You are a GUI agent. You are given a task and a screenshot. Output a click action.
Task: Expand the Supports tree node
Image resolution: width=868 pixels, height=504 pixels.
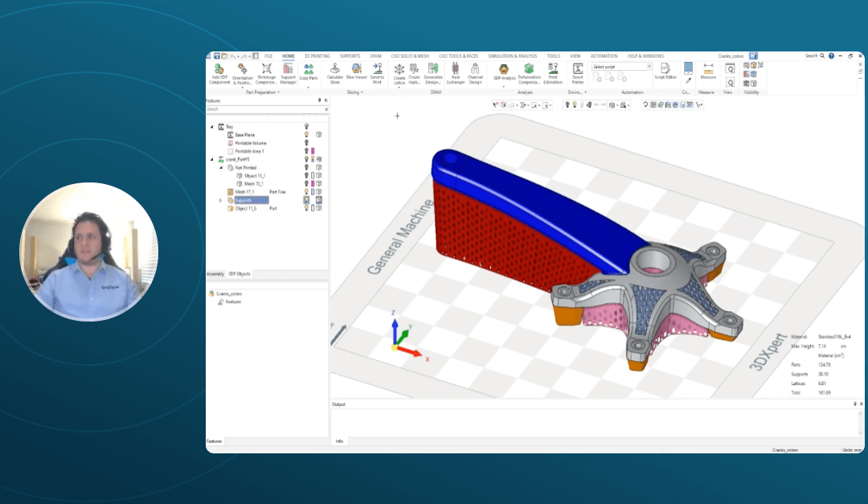[x=220, y=200]
